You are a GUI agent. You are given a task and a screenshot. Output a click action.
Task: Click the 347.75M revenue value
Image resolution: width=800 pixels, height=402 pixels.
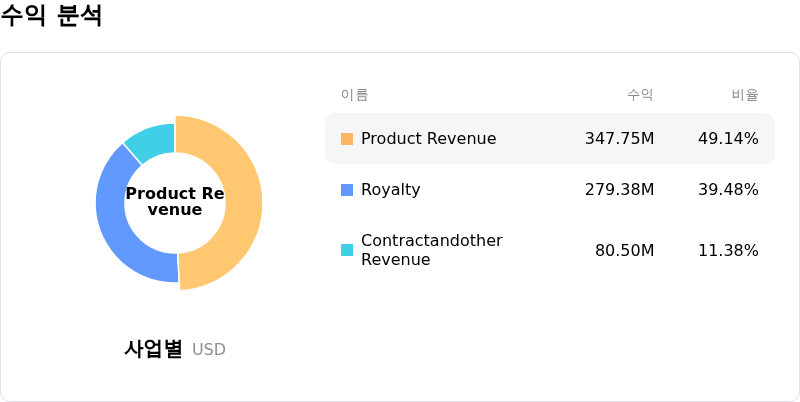pos(619,139)
